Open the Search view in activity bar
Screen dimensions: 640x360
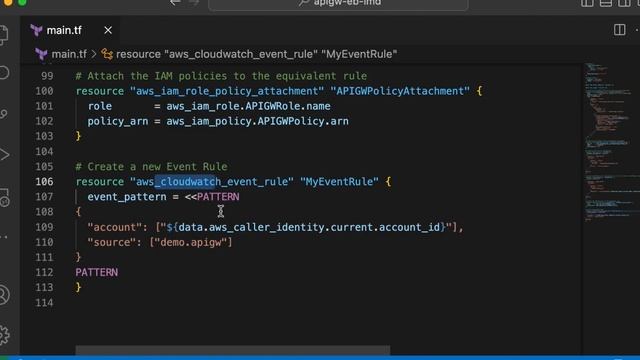4,73
